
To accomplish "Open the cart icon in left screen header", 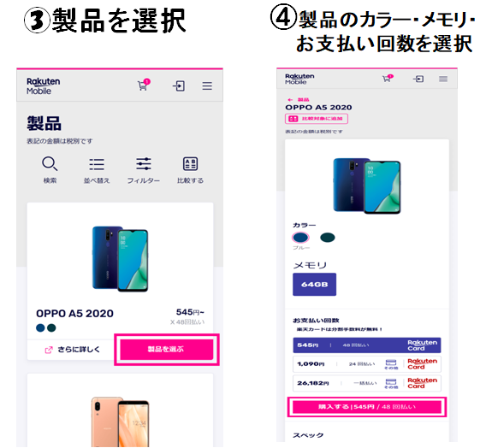I will point(144,85).
